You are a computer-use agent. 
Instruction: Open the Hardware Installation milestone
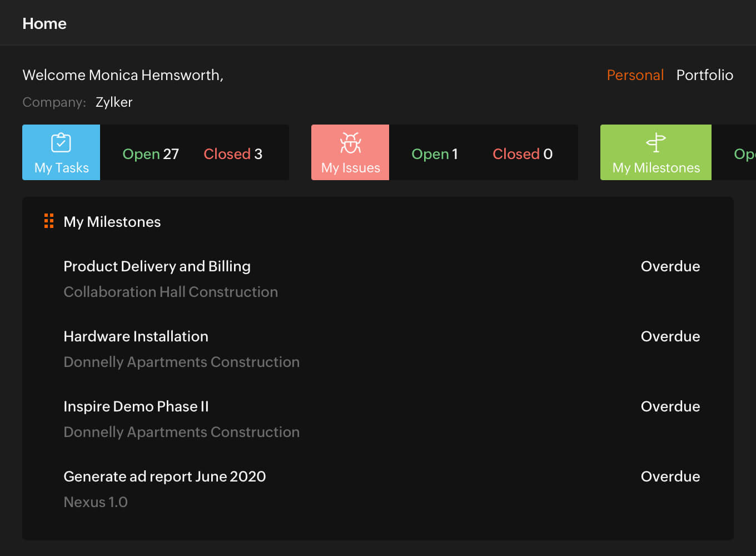click(x=136, y=336)
